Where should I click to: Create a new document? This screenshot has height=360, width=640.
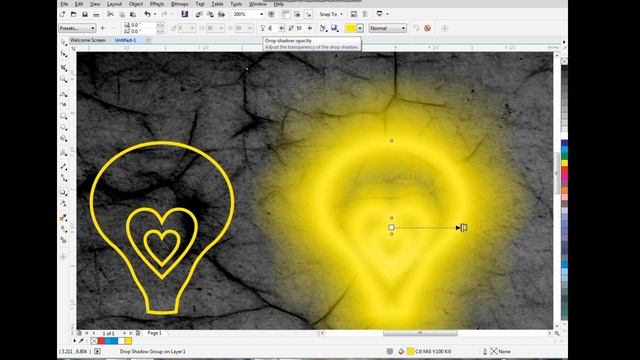pos(62,14)
